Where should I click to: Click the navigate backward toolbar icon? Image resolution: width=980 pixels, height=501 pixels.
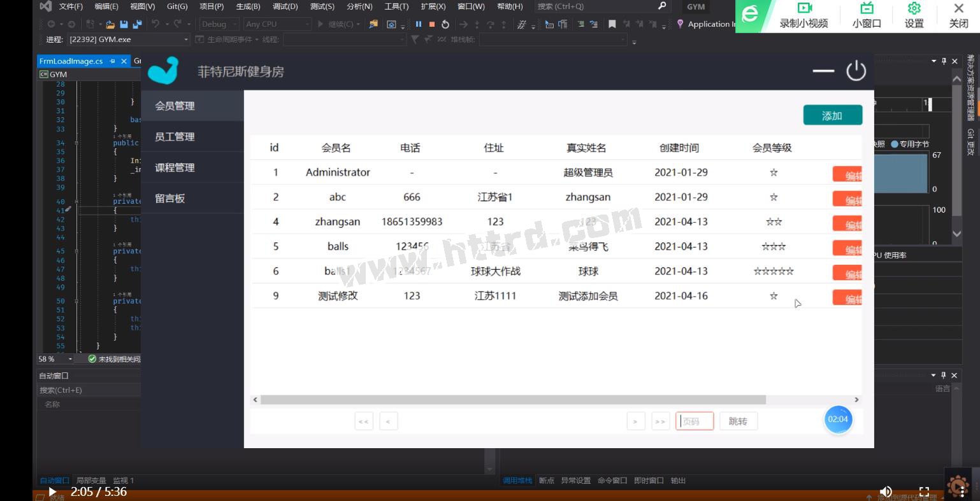tap(51, 24)
